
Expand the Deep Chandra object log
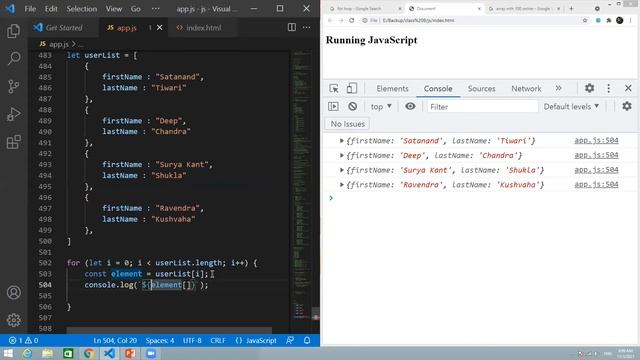(x=342, y=156)
